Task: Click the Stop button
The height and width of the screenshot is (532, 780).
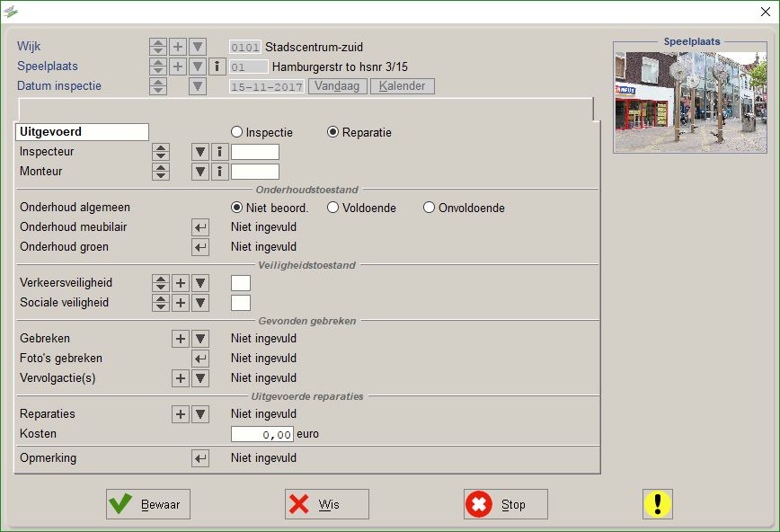Action: pos(505,504)
